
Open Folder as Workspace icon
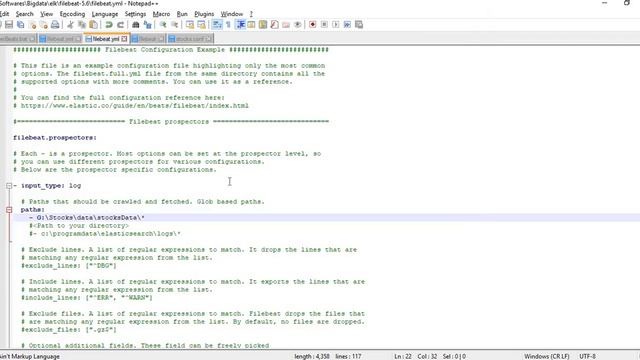(286, 25)
